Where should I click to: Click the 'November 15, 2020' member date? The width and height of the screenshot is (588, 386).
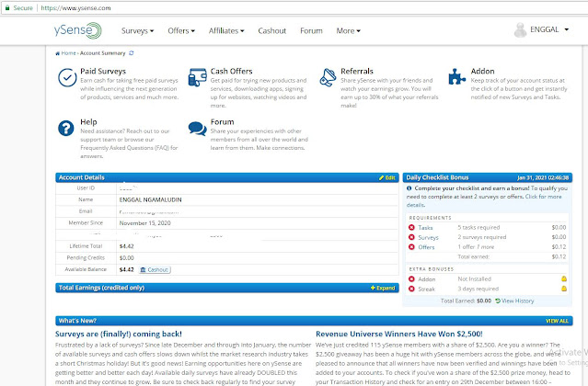pos(144,223)
